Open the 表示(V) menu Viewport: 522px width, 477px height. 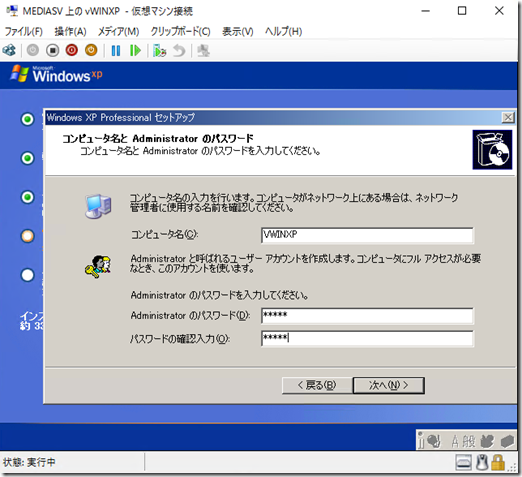[x=238, y=32]
